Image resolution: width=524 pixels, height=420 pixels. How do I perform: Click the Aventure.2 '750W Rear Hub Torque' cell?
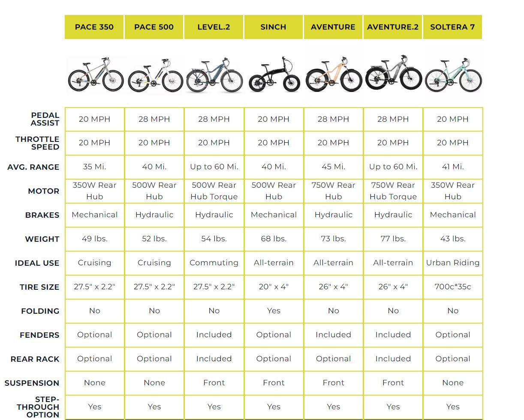pyautogui.click(x=393, y=191)
